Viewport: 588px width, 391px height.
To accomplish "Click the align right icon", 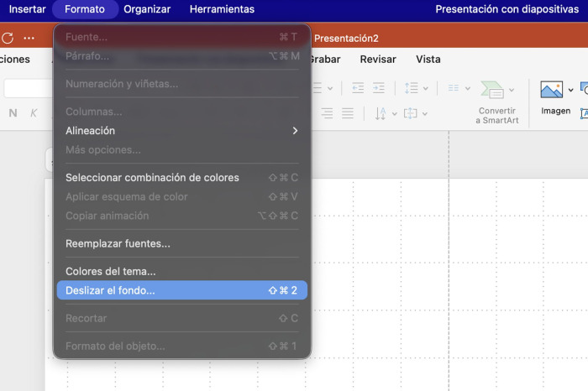I will point(327,113).
